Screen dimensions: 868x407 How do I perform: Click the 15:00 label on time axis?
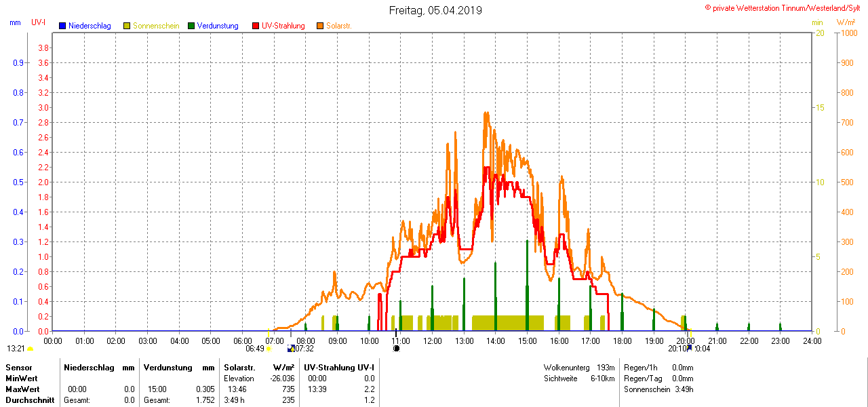tap(527, 341)
